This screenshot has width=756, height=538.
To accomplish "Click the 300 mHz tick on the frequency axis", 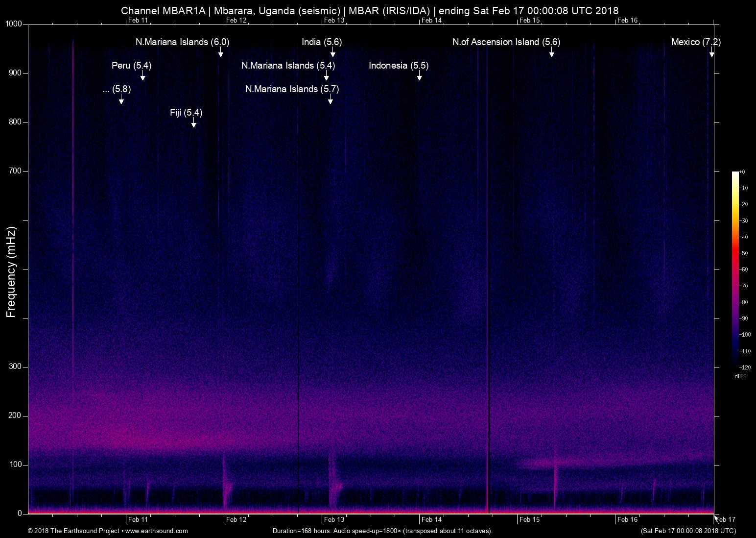I will click(16, 367).
